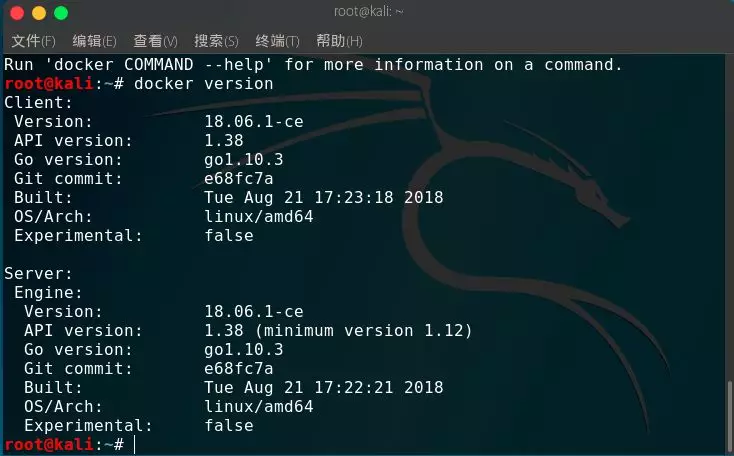Click the 'docker version' command text
The image size is (734, 456).
[x=204, y=84]
